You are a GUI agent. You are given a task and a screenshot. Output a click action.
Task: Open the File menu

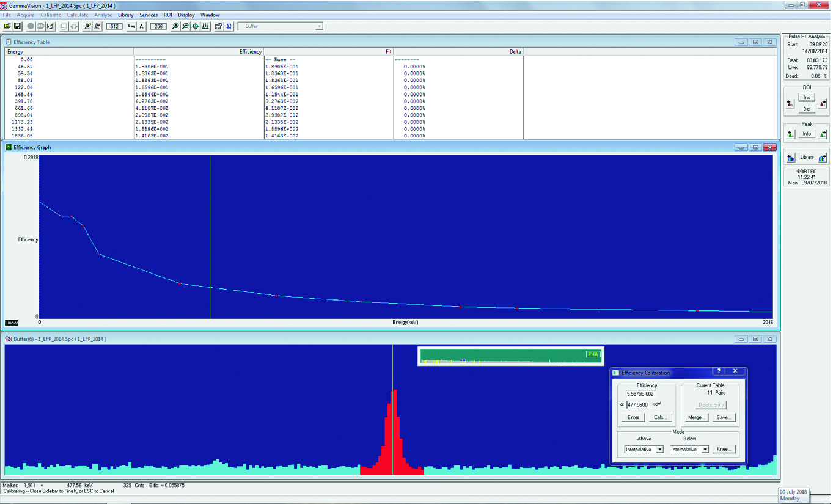[7, 15]
